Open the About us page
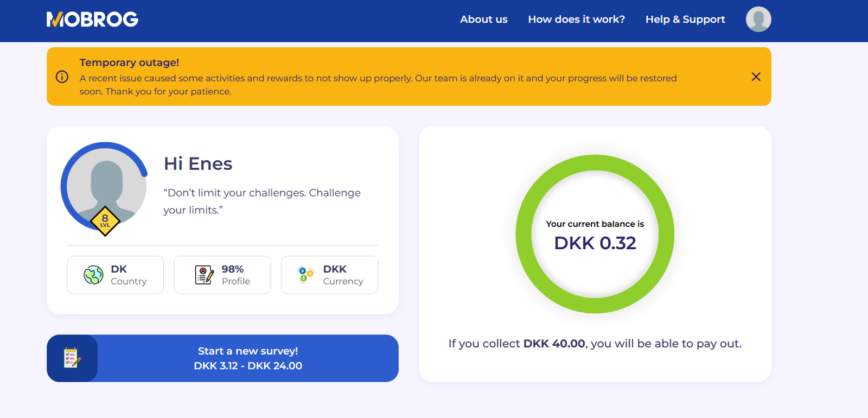 click(483, 20)
